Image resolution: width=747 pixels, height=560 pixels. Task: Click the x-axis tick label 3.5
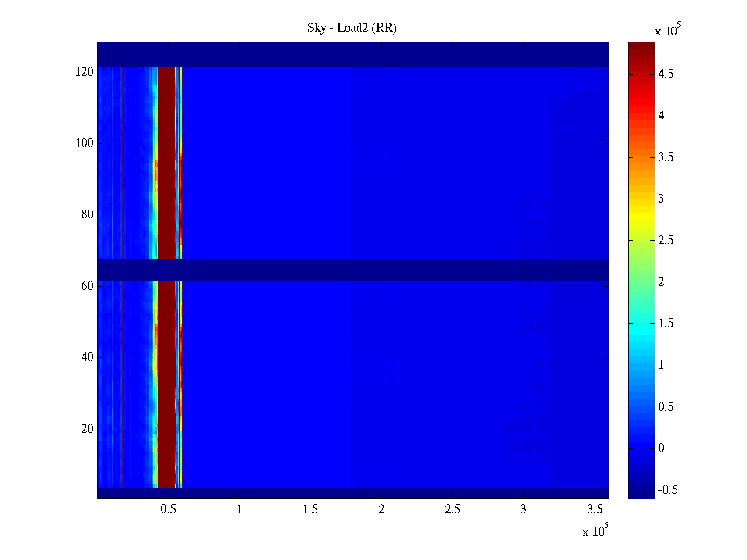point(595,510)
